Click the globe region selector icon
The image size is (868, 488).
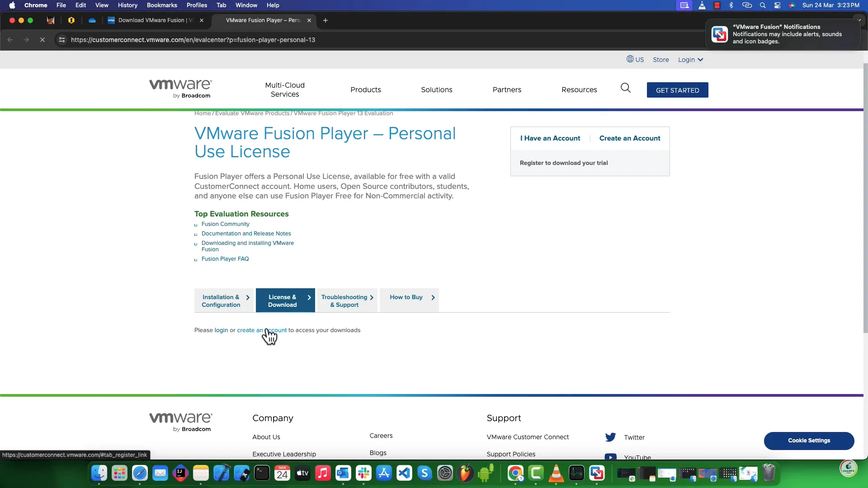(x=630, y=59)
